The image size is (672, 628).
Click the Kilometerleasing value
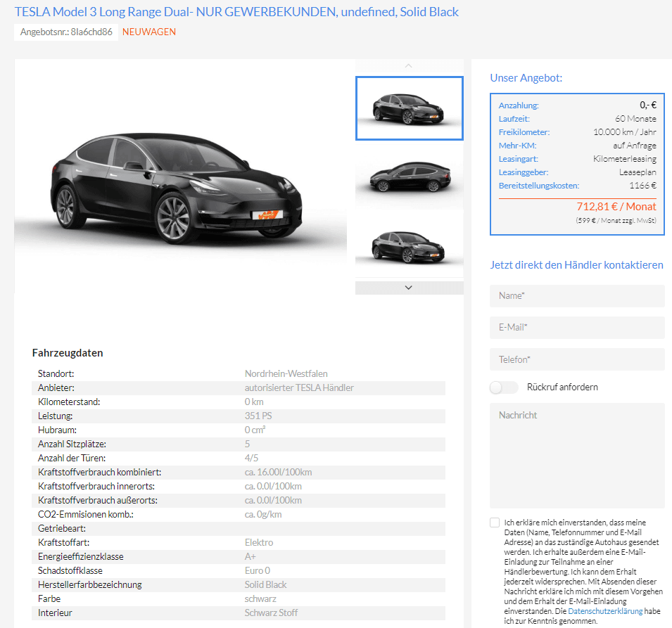coord(624,159)
